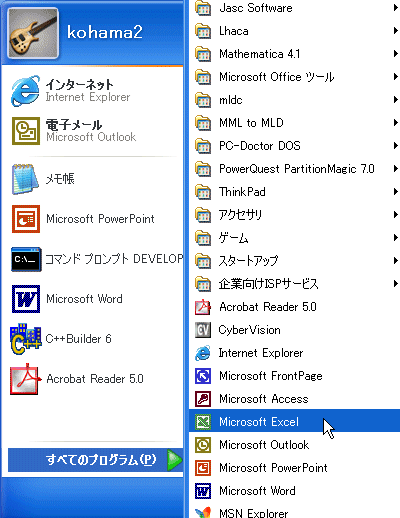The width and height of the screenshot is (400, 518).
Task: Expand the Microsoft Office ツール submenu arrow
Action: 396,77
